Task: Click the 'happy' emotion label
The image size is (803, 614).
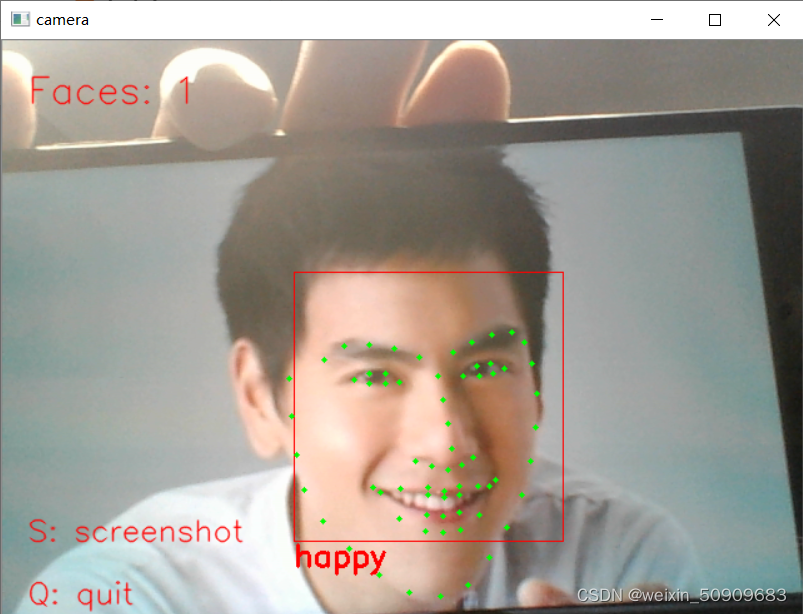Action: 341,559
